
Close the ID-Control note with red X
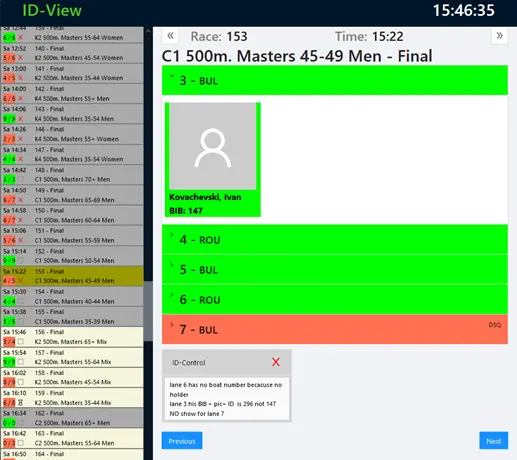[x=276, y=362]
